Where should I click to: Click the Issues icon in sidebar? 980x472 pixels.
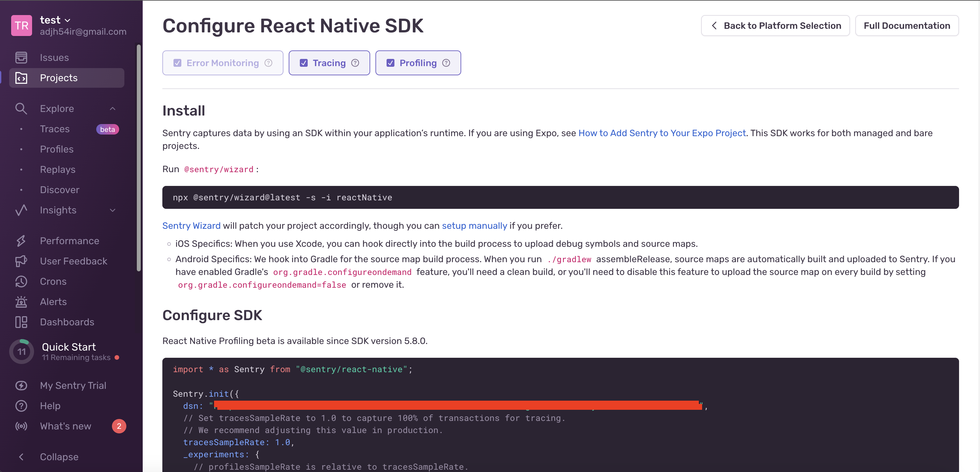click(x=21, y=57)
